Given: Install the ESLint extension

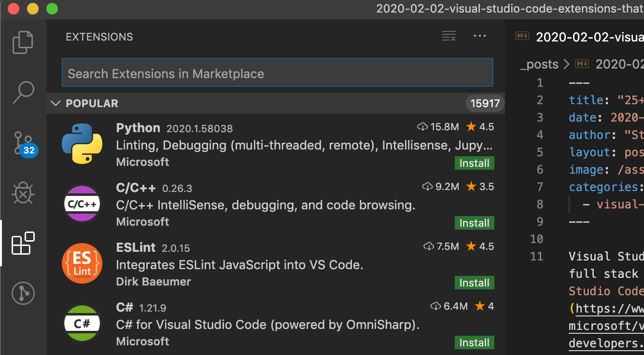Looking at the screenshot, I should [475, 283].
